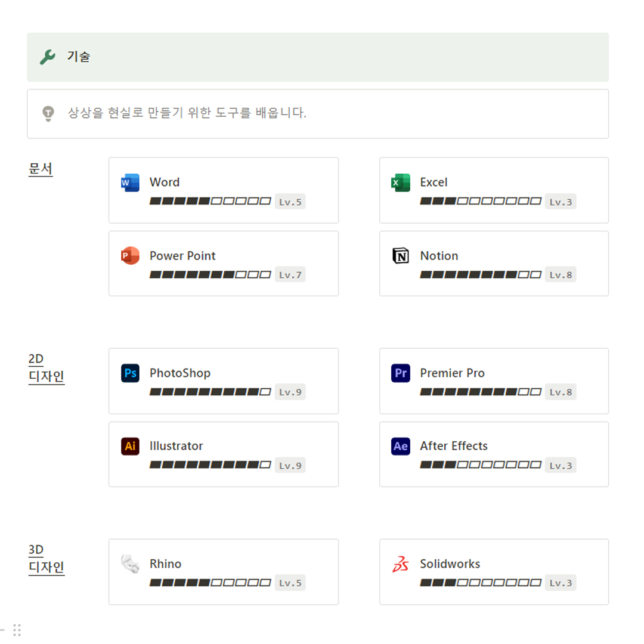Click the Illustrator Ai icon
The height and width of the screenshot is (644, 644).
pyautogui.click(x=130, y=446)
